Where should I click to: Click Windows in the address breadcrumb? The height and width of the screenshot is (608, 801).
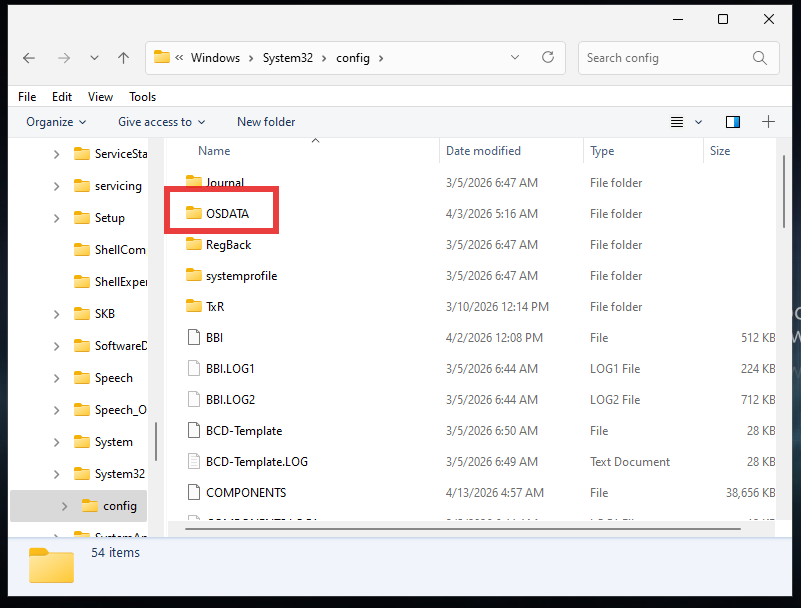click(215, 58)
